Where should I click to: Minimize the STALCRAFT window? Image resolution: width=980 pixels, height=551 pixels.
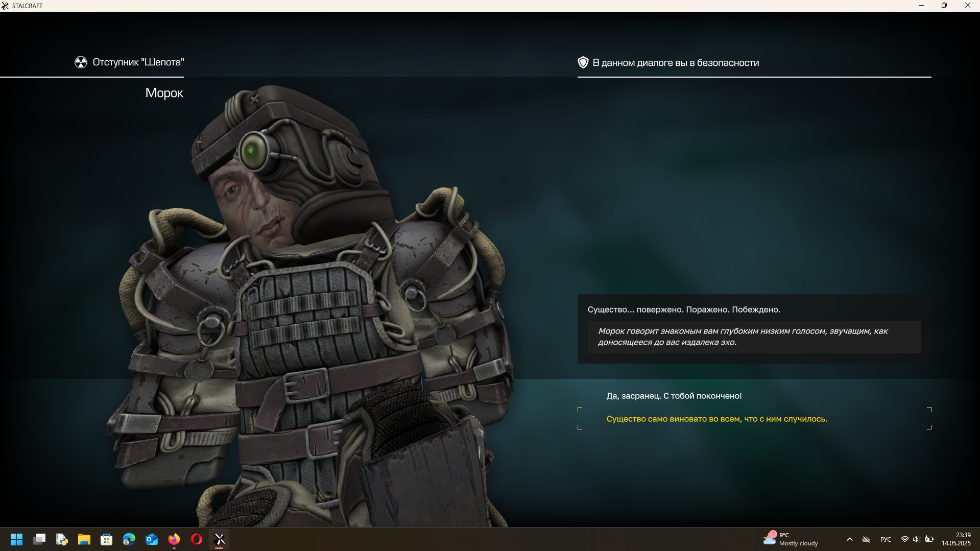point(921,6)
